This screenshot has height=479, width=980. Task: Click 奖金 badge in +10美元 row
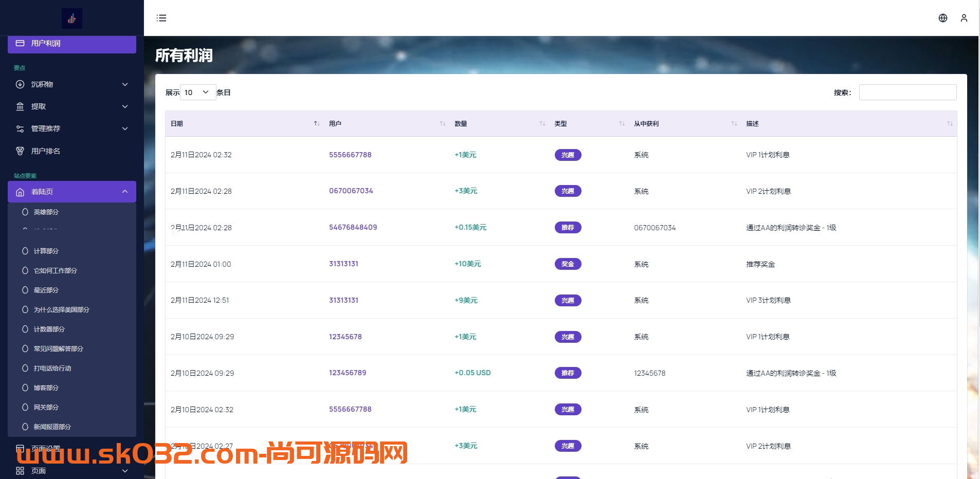pos(568,264)
